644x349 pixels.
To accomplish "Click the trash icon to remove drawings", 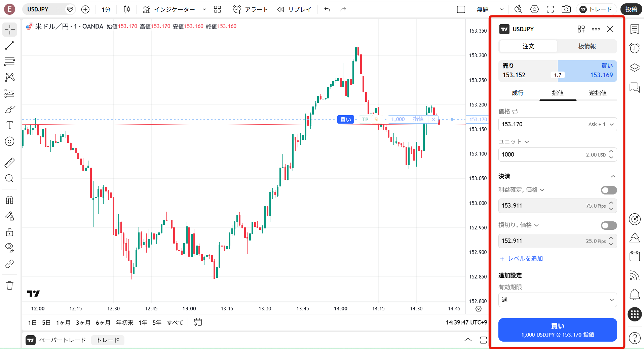I will pos(10,285).
